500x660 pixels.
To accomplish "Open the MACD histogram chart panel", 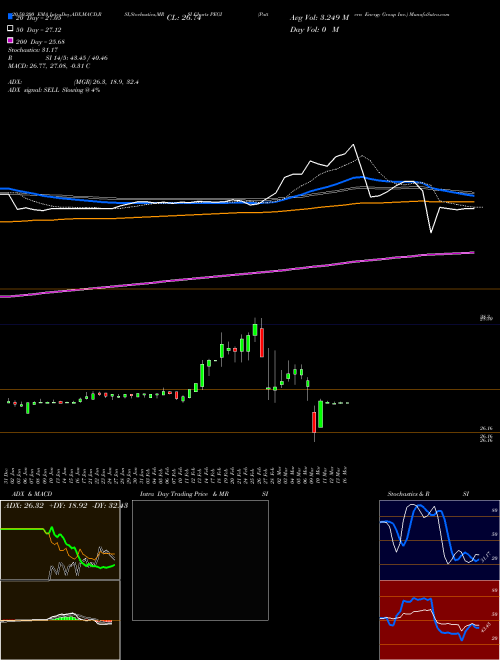I will click(60, 620).
